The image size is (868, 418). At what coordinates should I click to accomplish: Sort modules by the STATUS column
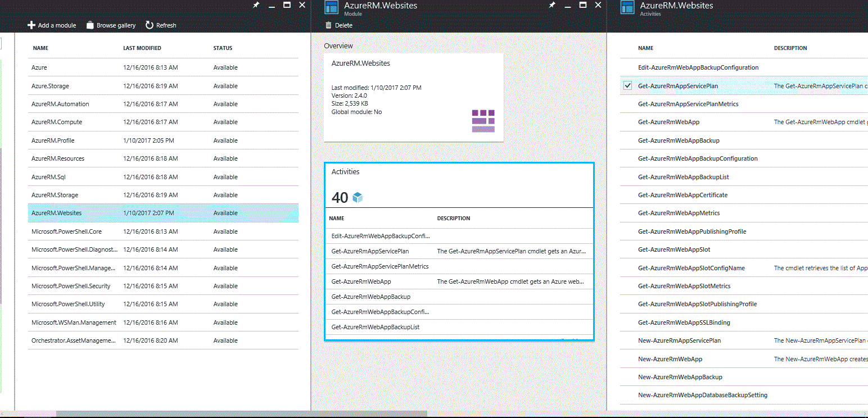223,48
